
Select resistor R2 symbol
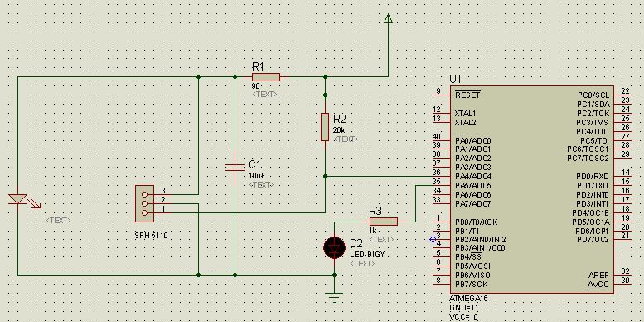point(325,127)
